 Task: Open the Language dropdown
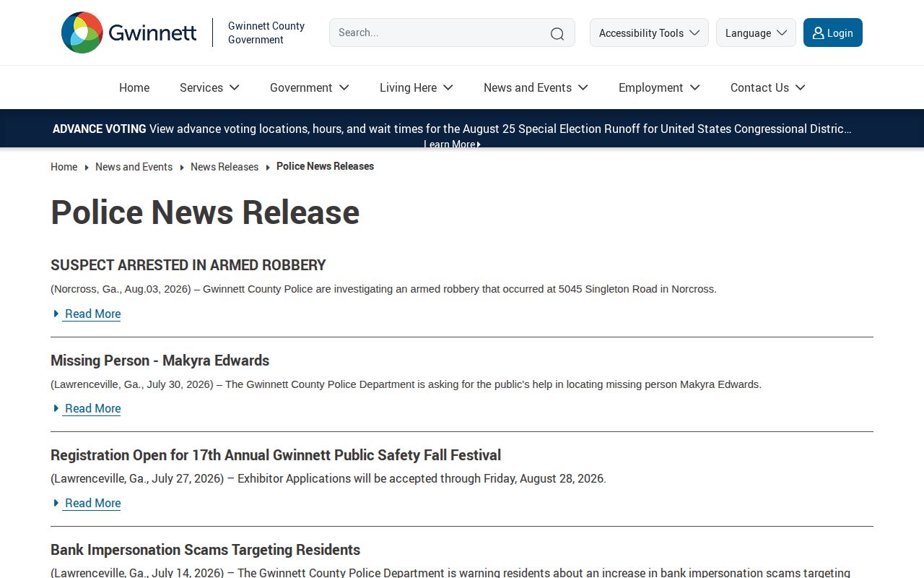coord(756,33)
